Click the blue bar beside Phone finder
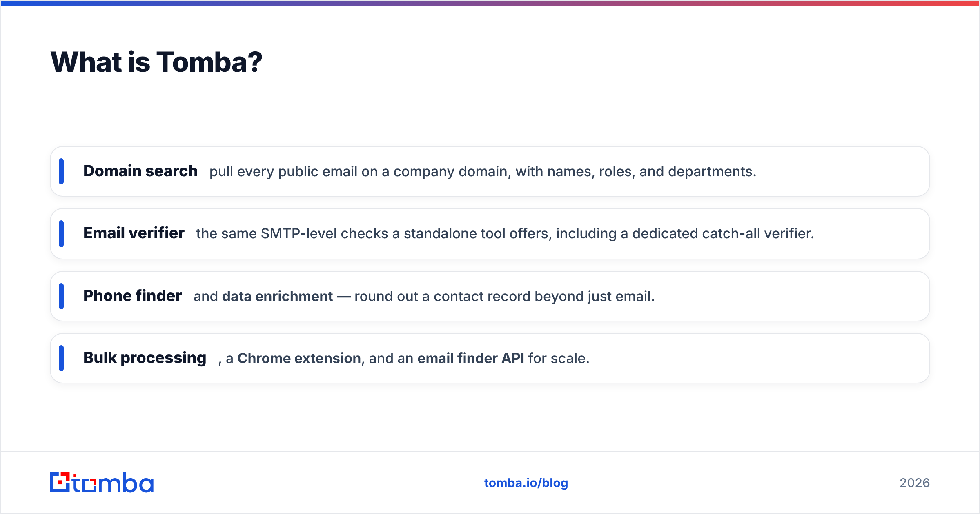 (x=61, y=296)
